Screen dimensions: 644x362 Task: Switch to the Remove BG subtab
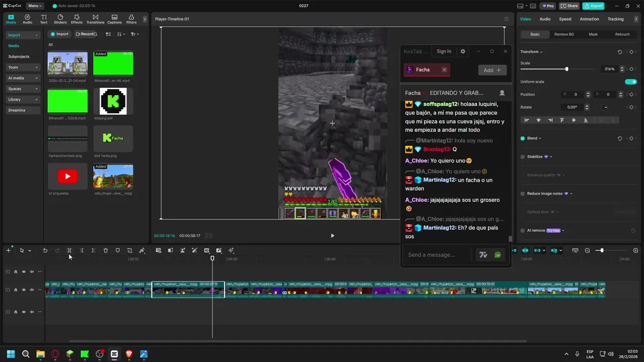[x=564, y=34]
